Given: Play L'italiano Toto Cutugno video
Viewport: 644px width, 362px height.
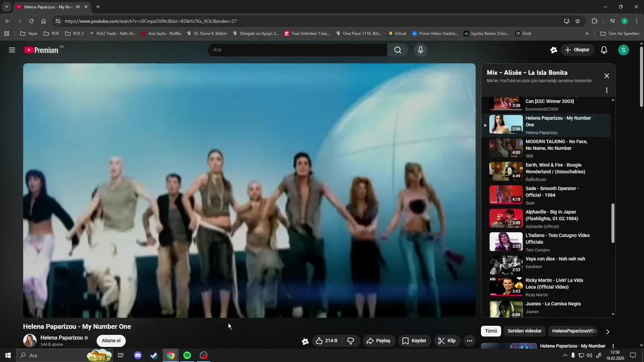Looking at the screenshot, I should coord(546,242).
